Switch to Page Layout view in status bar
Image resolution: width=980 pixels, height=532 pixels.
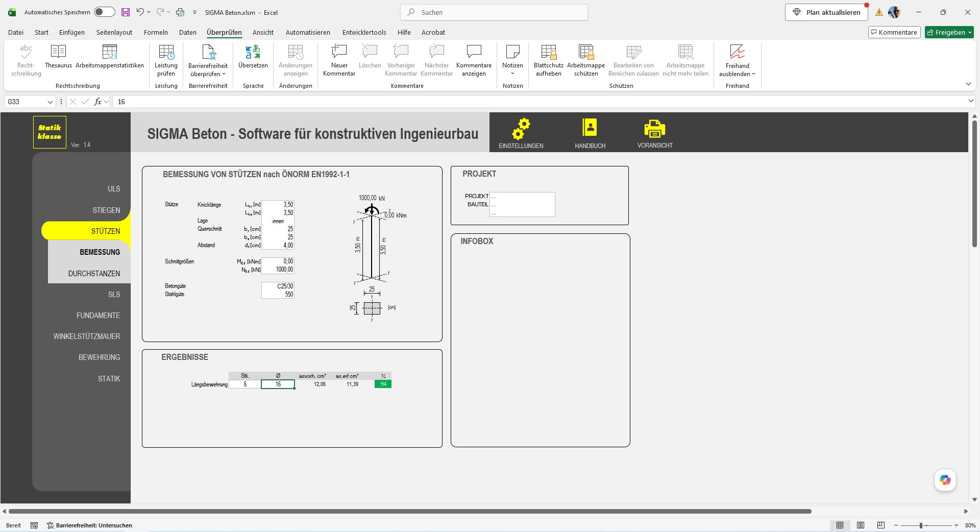861,525
